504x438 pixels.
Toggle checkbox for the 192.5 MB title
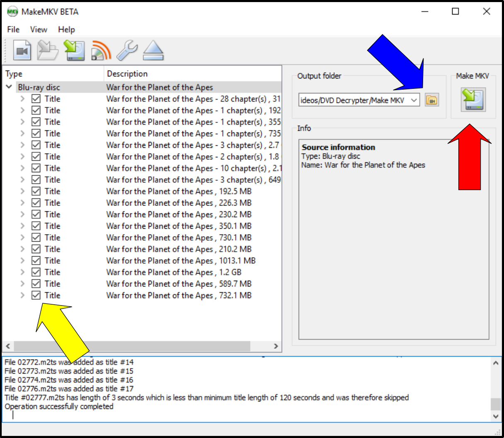36,191
